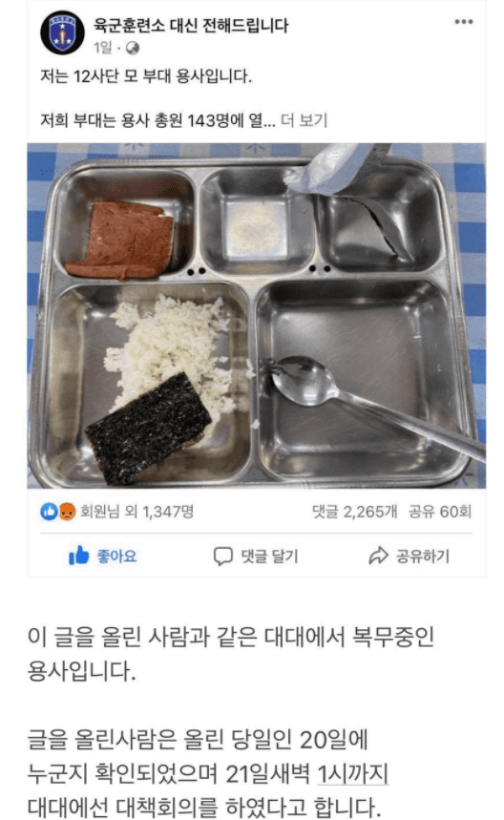Click the 1일 post timestamp
Viewport: 504px width, 820px height.
[103, 48]
